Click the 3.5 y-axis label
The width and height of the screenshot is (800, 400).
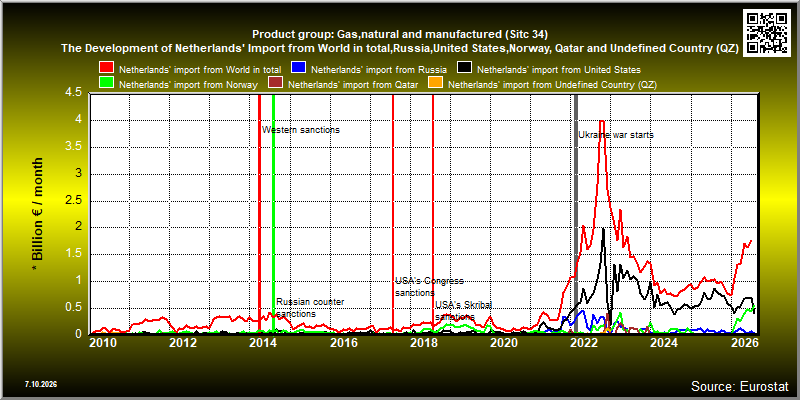tap(71, 147)
